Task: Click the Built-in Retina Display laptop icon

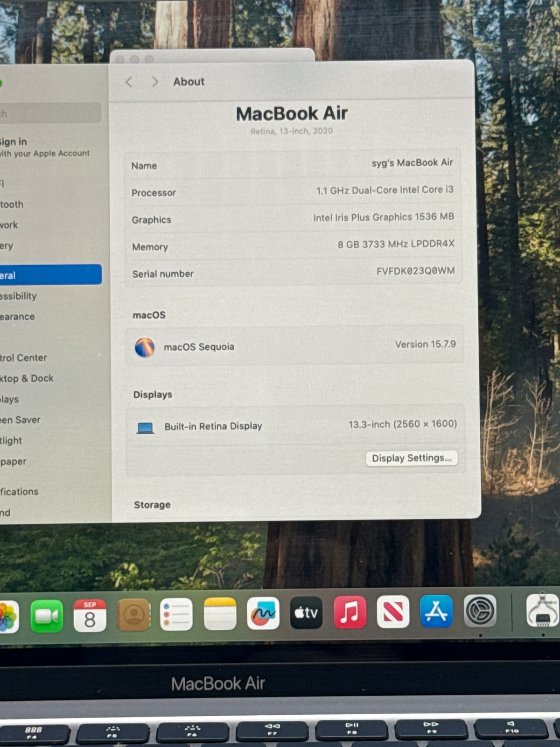Action: pyautogui.click(x=145, y=428)
